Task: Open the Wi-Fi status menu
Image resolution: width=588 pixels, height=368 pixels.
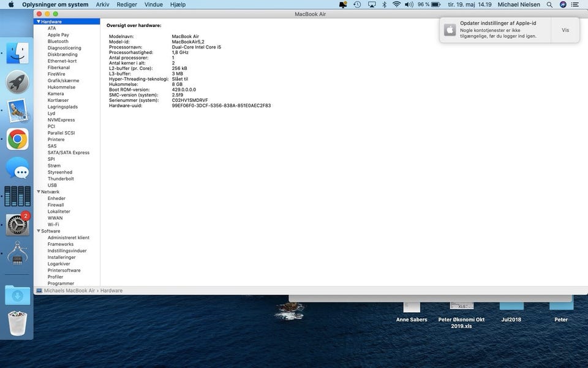Action: [x=396, y=4]
